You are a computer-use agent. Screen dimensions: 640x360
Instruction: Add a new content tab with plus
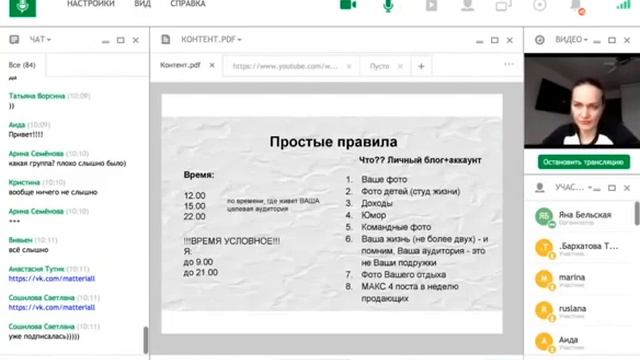click(421, 66)
